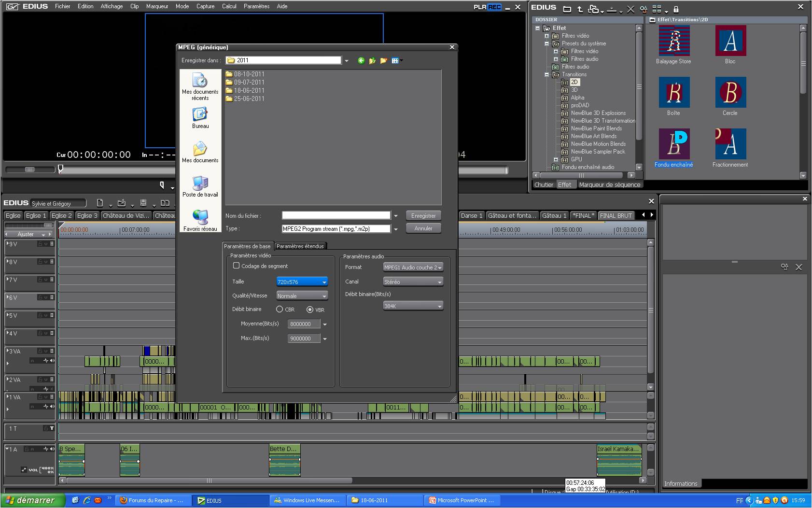The image size is (812, 508).
Task: Open the Marqueur menu
Action: pos(157,6)
